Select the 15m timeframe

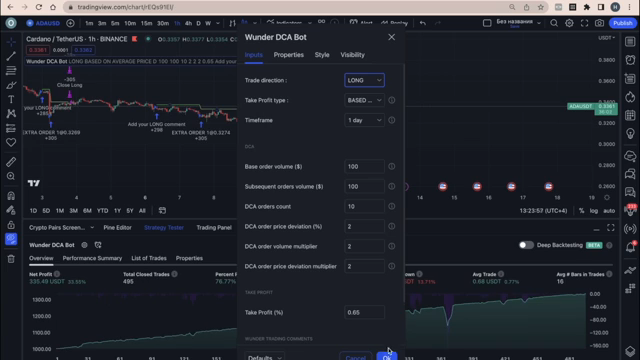(147, 23)
